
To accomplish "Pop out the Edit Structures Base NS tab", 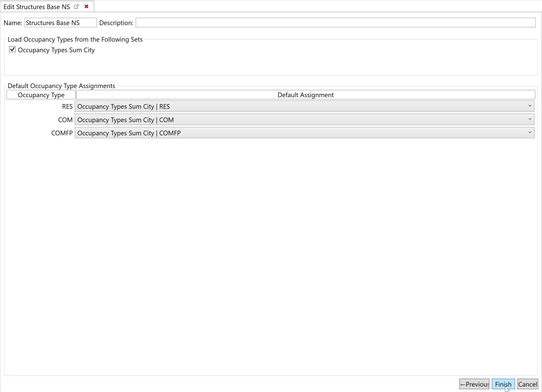I will 76,7.
